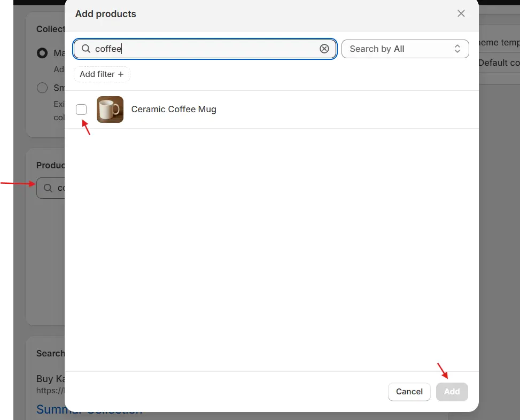
Task: Click the plus icon beside Add filter
Action: 121,74
